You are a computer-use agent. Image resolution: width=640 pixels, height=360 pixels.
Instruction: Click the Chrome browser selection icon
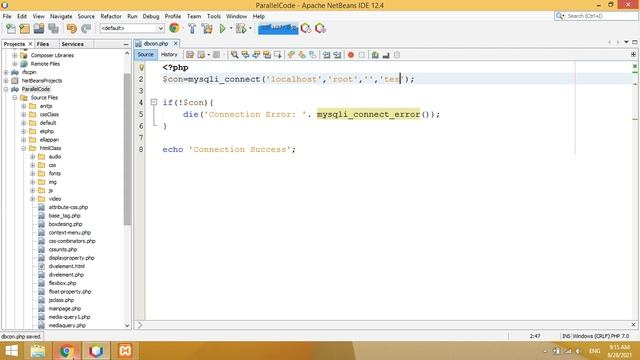(174, 28)
